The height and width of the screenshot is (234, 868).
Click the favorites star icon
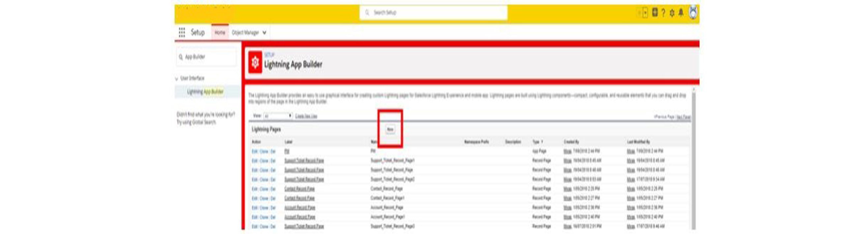tap(639, 13)
